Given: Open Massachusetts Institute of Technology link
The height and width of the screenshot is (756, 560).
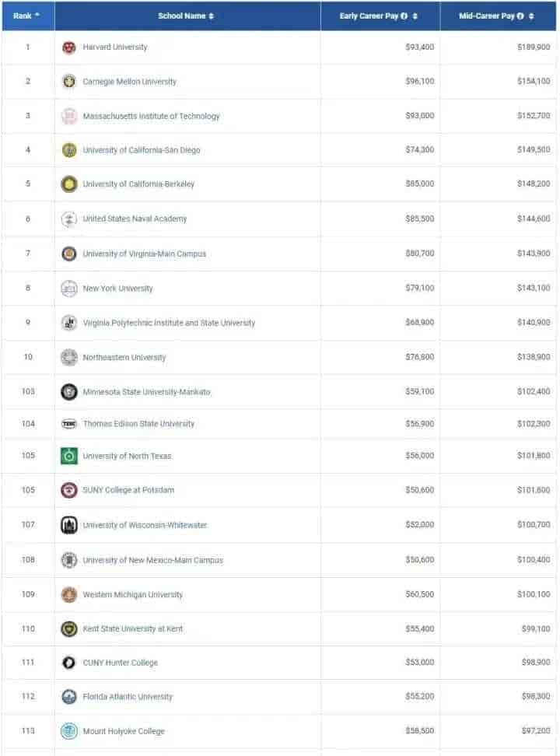Looking at the screenshot, I should [x=151, y=116].
